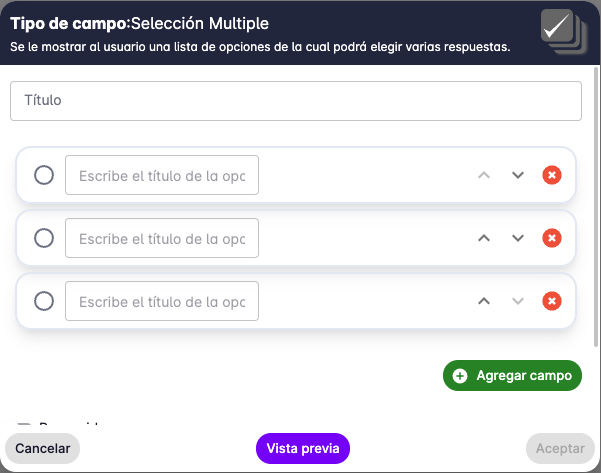Click the first option title field

(x=162, y=175)
